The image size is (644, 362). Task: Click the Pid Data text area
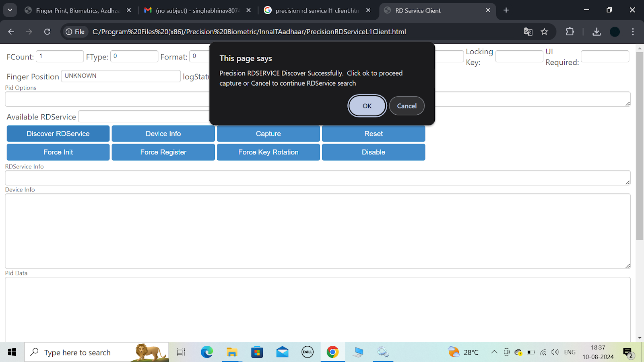tap(318, 309)
